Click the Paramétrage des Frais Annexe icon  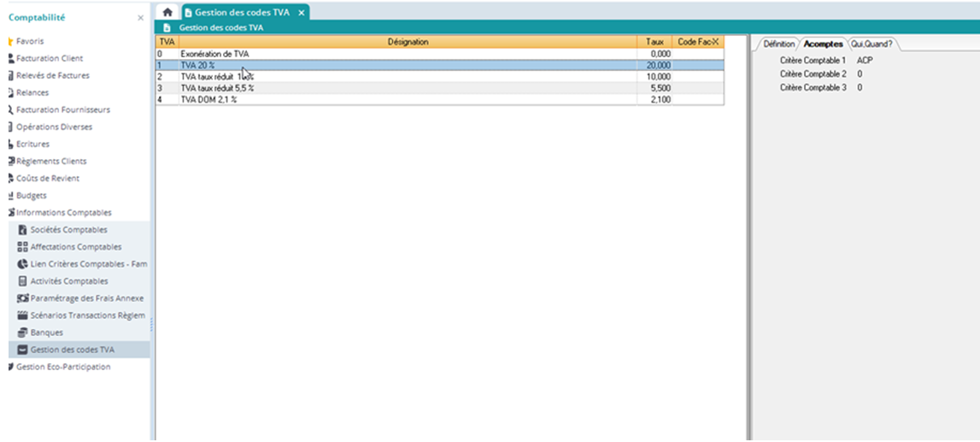(x=23, y=298)
